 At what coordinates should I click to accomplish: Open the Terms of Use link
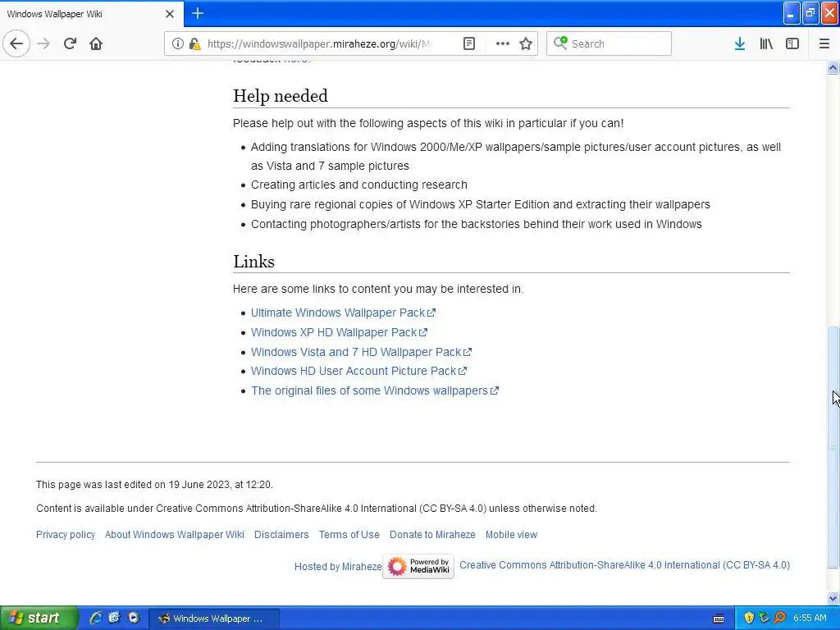click(x=349, y=535)
